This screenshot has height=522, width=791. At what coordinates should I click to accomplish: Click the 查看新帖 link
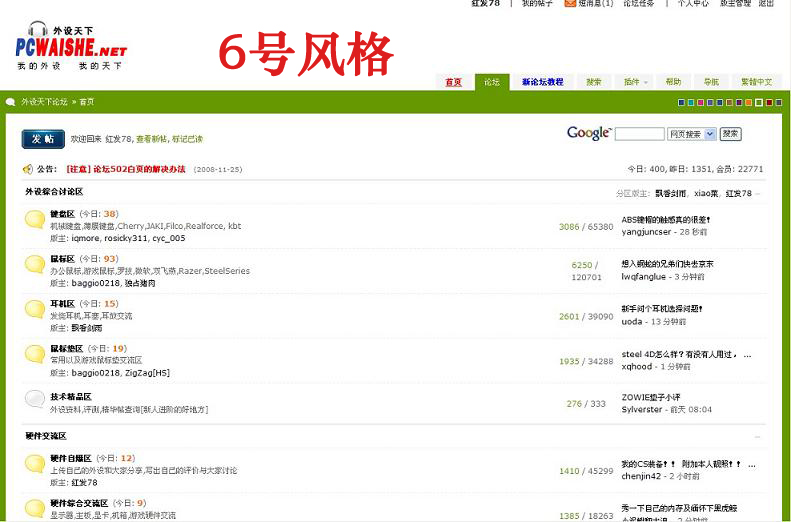pyautogui.click(x=152, y=139)
